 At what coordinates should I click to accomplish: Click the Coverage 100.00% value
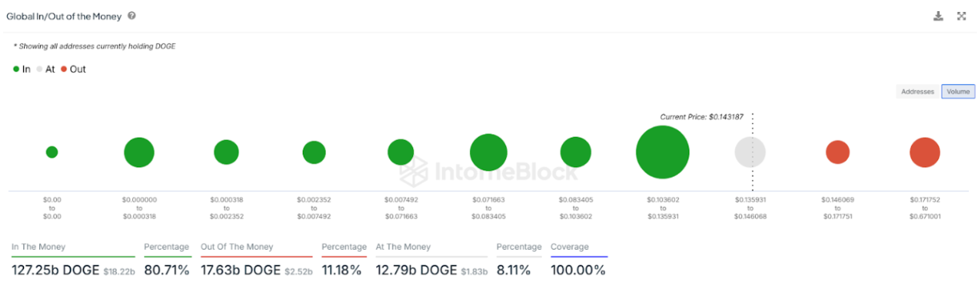[578, 270]
